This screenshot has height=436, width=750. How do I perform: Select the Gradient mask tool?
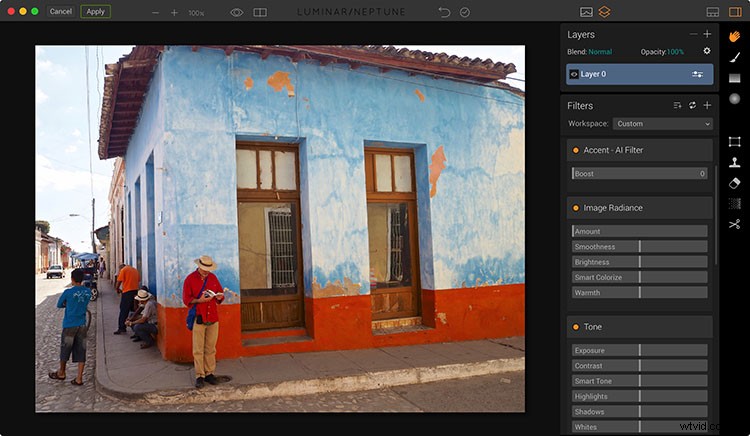coord(735,78)
